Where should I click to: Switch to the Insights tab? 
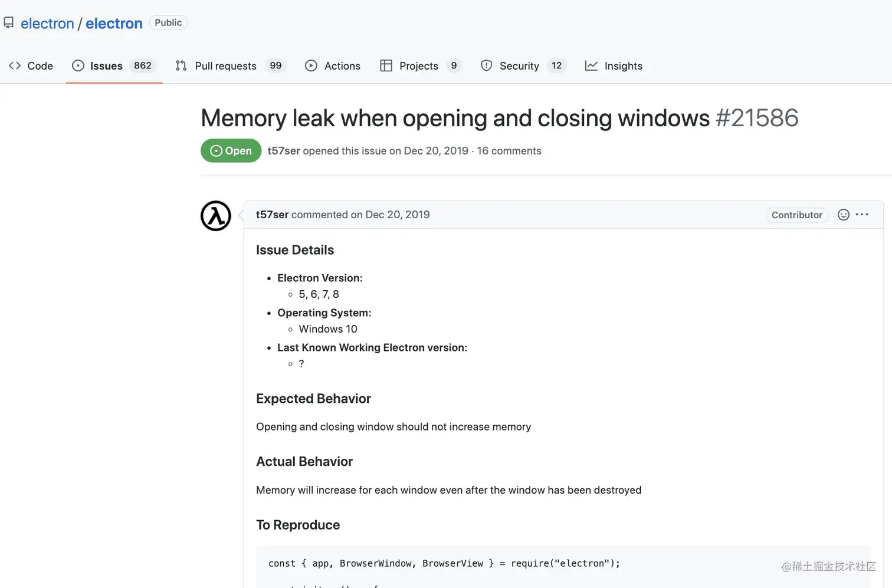623,65
